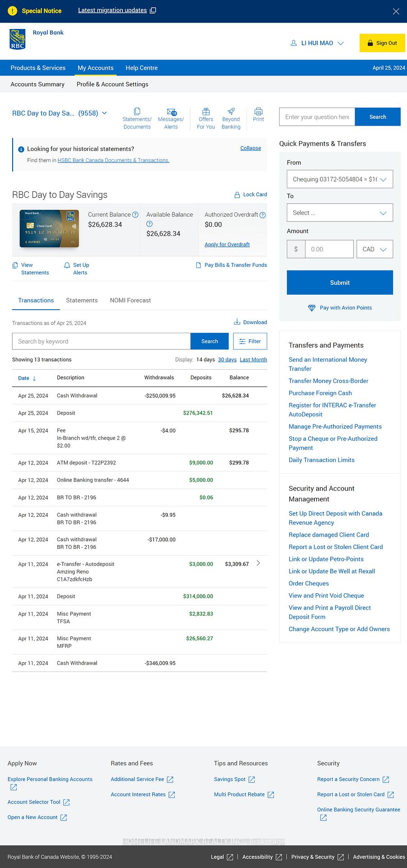
Task: Open the To account Select dropdown
Action: [340, 212]
